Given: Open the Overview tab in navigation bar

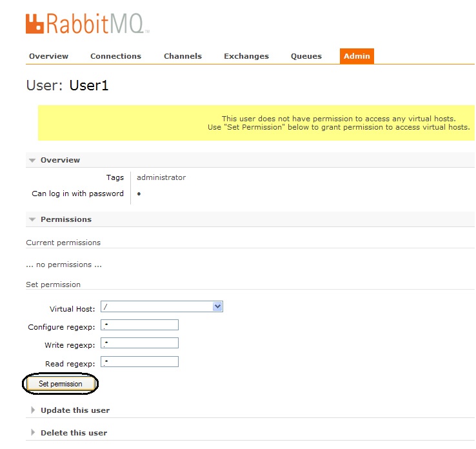Looking at the screenshot, I should coord(48,56).
